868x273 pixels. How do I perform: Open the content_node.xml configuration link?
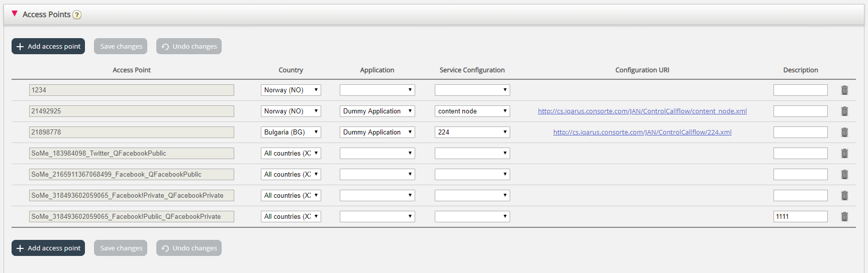642,111
